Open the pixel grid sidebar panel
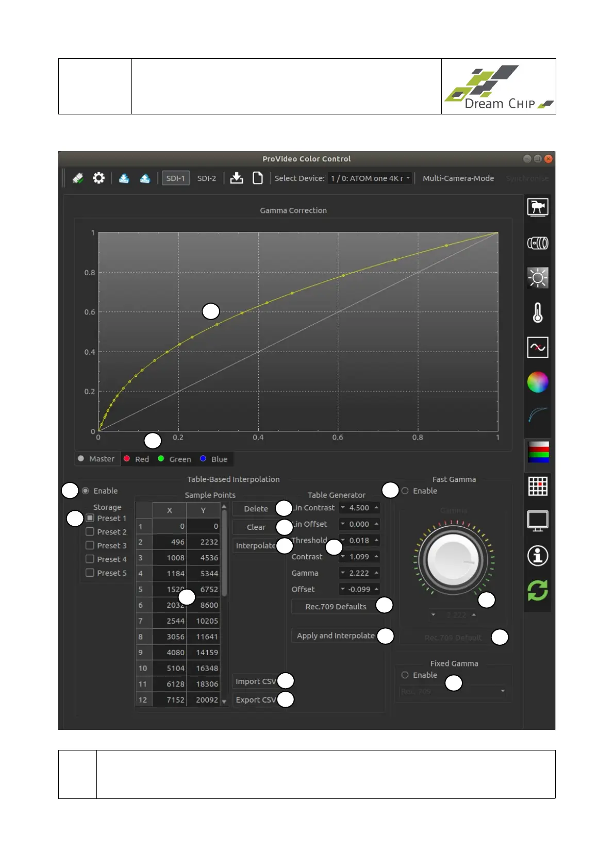The height and width of the screenshot is (868, 614). click(538, 486)
